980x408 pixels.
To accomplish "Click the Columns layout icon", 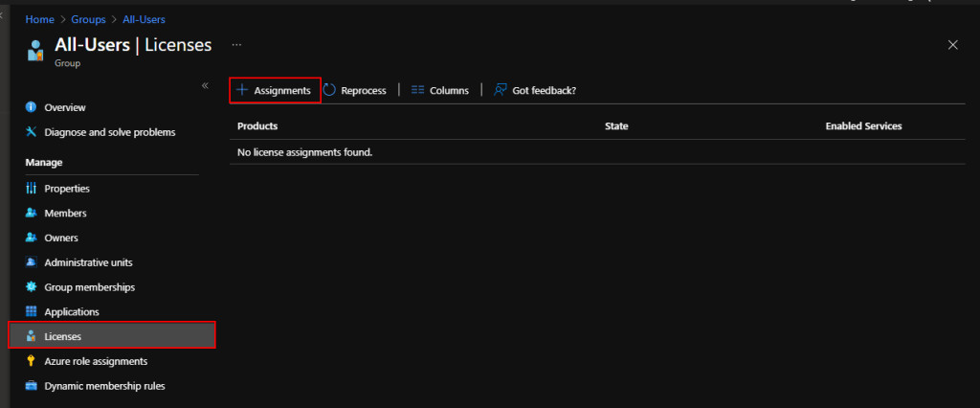I will click(417, 90).
